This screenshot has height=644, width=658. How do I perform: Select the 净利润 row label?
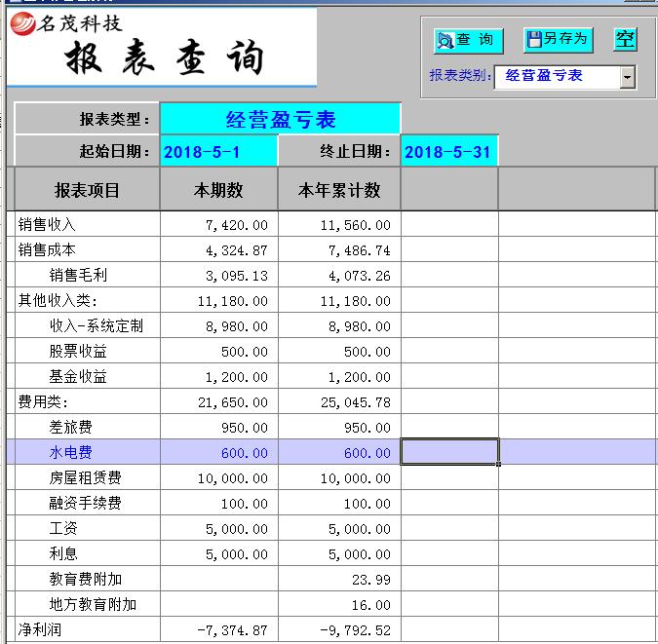[x=39, y=629]
